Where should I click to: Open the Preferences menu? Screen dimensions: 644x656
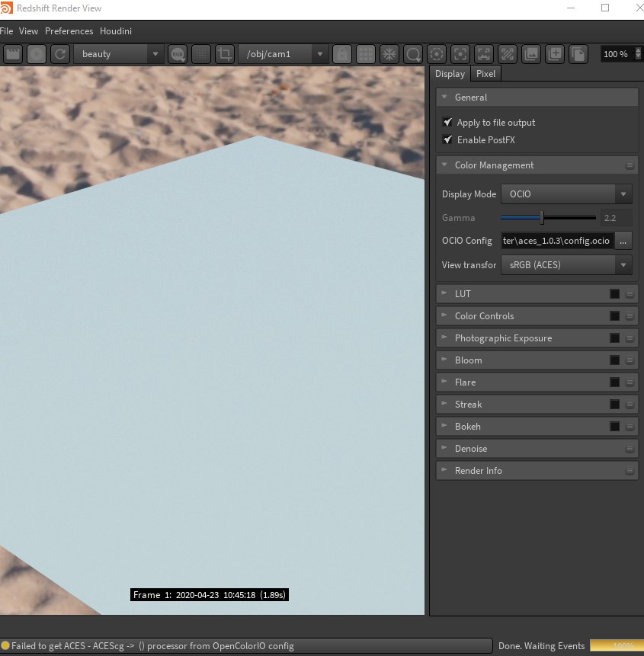pyautogui.click(x=69, y=31)
